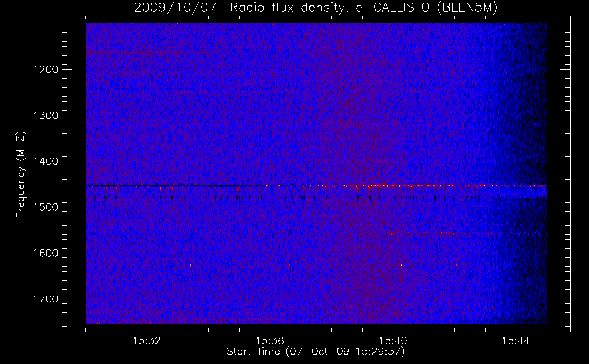Click the "Start Time (07-Oct-09 15:29:37)" label
This screenshot has height=364, width=589.
pos(316,352)
